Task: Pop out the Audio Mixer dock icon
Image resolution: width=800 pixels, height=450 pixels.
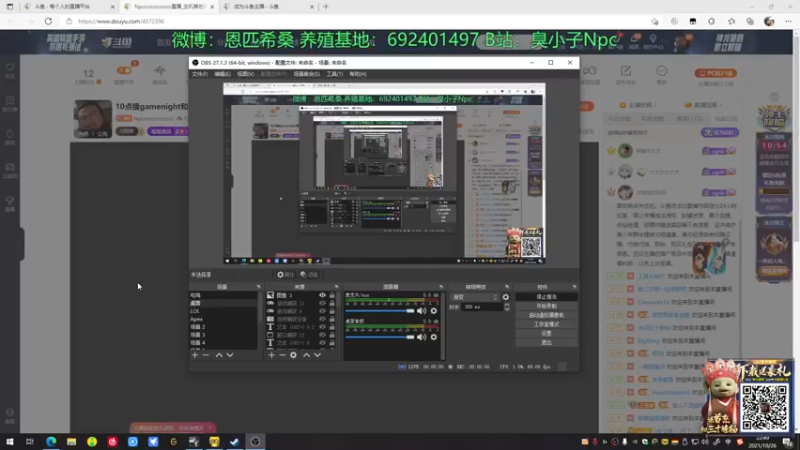Action: [441, 287]
